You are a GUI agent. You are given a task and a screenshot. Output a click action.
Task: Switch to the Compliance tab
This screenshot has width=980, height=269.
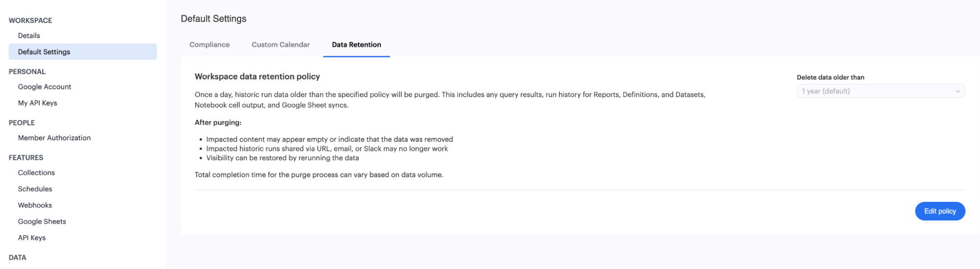tap(209, 45)
